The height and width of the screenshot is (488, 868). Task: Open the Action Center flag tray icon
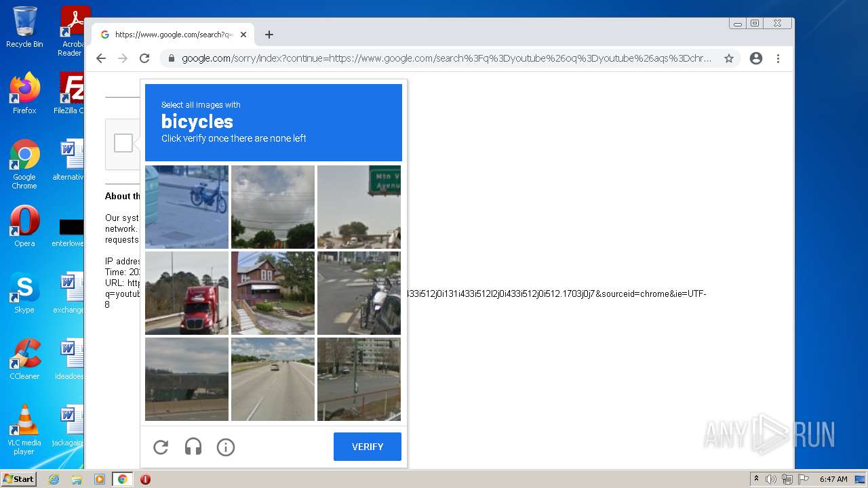click(x=803, y=479)
